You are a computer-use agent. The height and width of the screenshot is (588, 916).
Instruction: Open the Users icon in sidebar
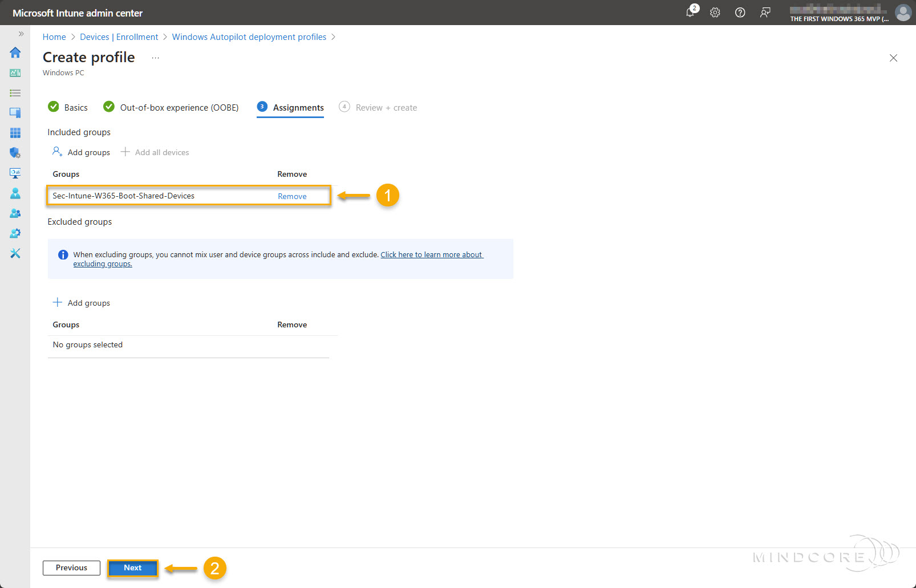(15, 193)
